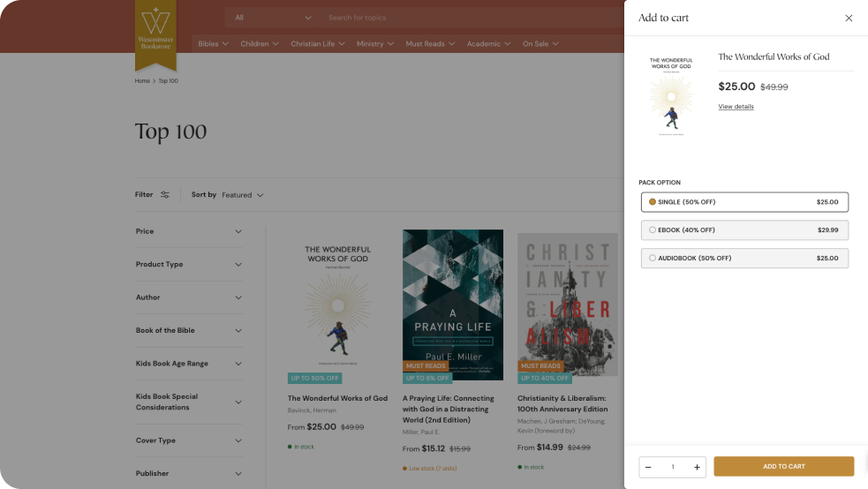
Task: Open the On Sale menu
Action: click(x=540, y=44)
